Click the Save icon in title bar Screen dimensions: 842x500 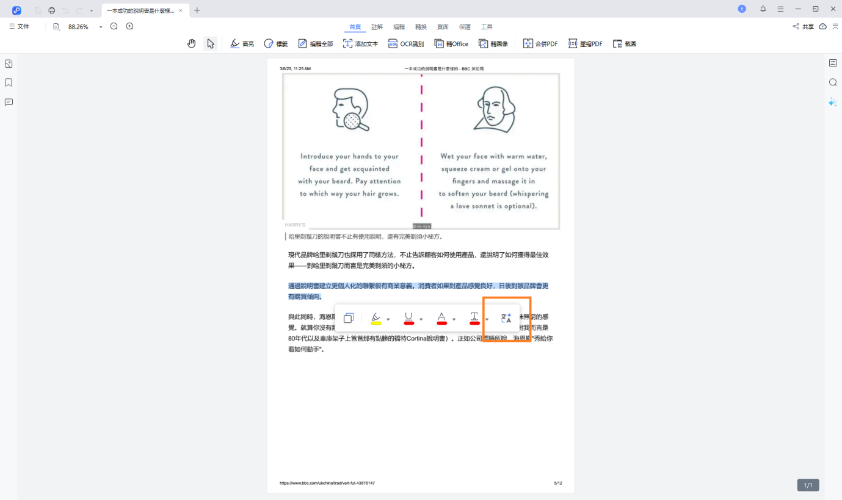point(38,10)
